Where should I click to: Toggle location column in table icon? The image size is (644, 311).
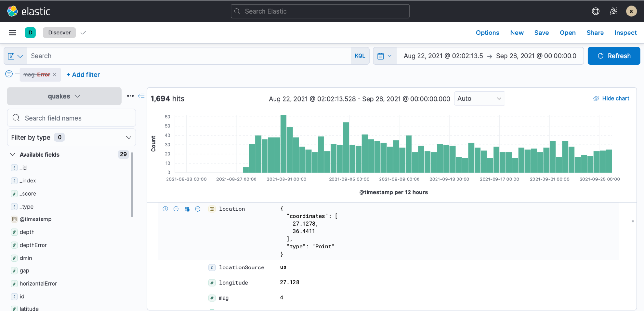(x=187, y=209)
